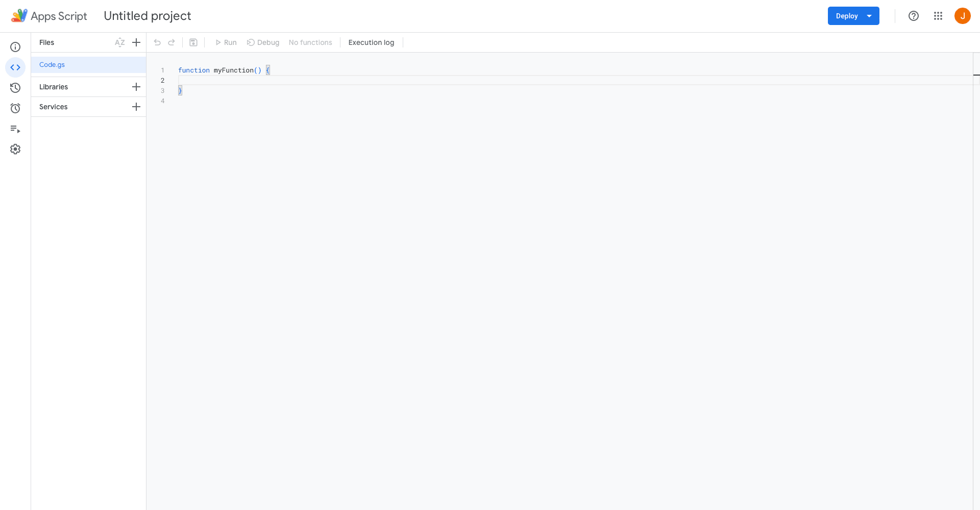This screenshot has height=510, width=980.
Task: Open the Execution log
Action: (371, 42)
